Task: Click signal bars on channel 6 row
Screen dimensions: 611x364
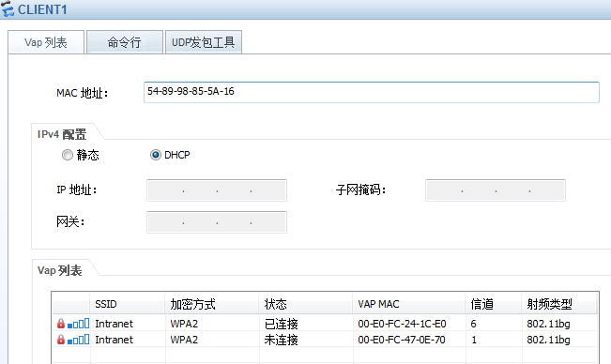Action: [x=78, y=324]
